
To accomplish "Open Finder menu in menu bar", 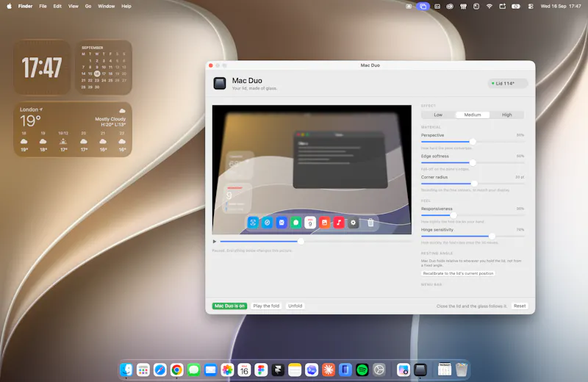I will (26, 6).
